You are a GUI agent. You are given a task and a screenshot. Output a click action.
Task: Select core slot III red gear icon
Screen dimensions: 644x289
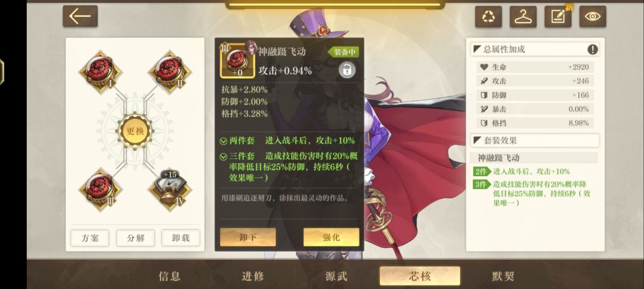(100, 189)
